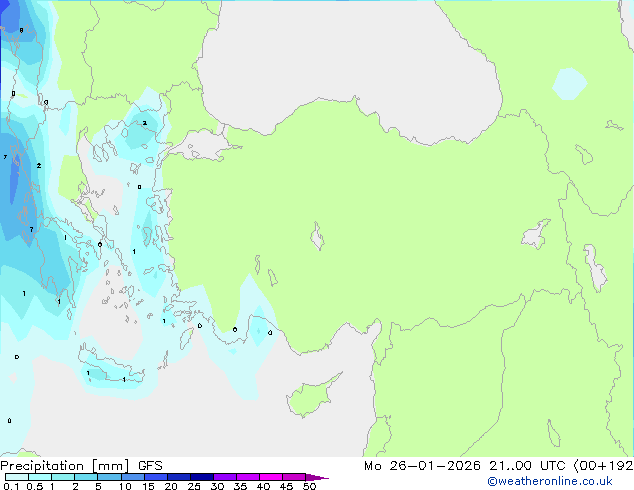The width and height of the screenshot is (634, 490).
Task: Select the 0.5–1 mm legend swatch
Action: coord(40,477)
